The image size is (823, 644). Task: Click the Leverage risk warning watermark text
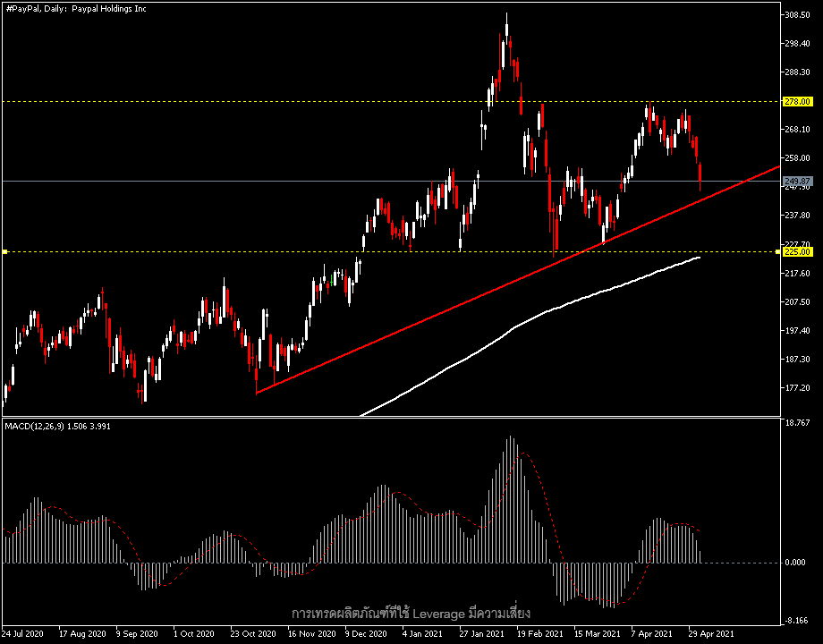(x=411, y=613)
